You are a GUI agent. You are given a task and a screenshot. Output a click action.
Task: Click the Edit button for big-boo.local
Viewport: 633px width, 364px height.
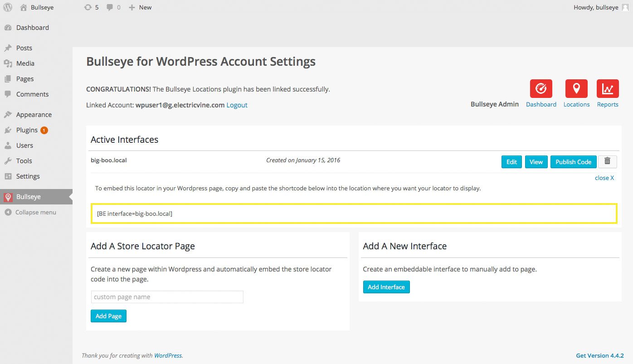point(511,162)
